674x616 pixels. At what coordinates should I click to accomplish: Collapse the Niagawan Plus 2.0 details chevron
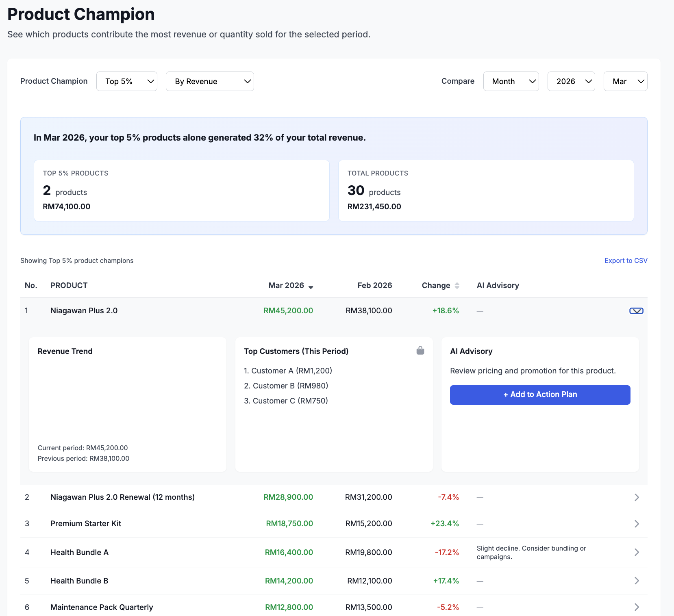[636, 310]
